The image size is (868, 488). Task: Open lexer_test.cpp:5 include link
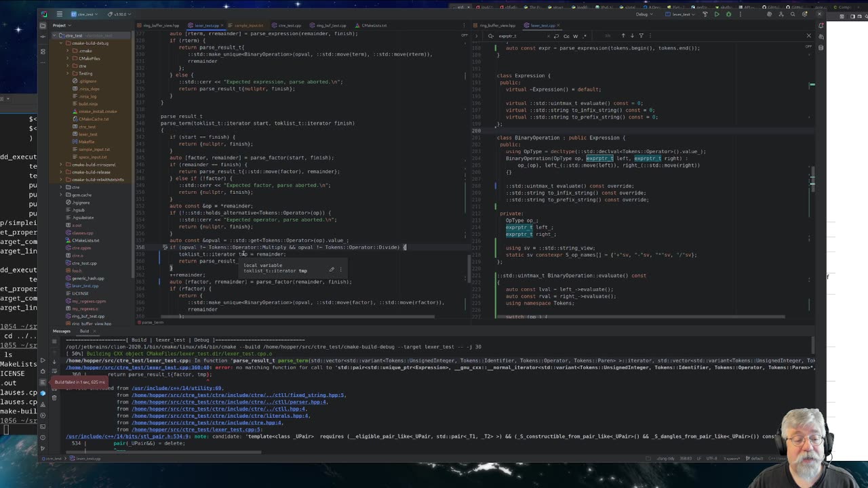pos(197,430)
